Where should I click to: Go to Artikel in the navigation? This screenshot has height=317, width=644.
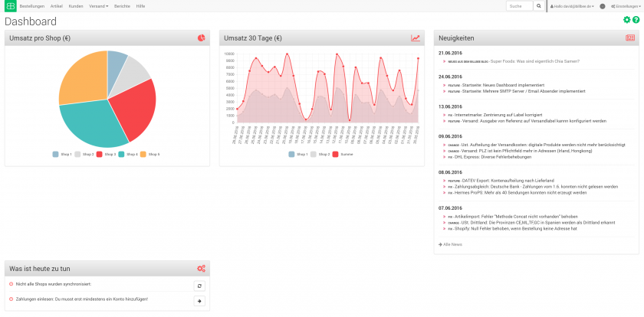point(56,7)
